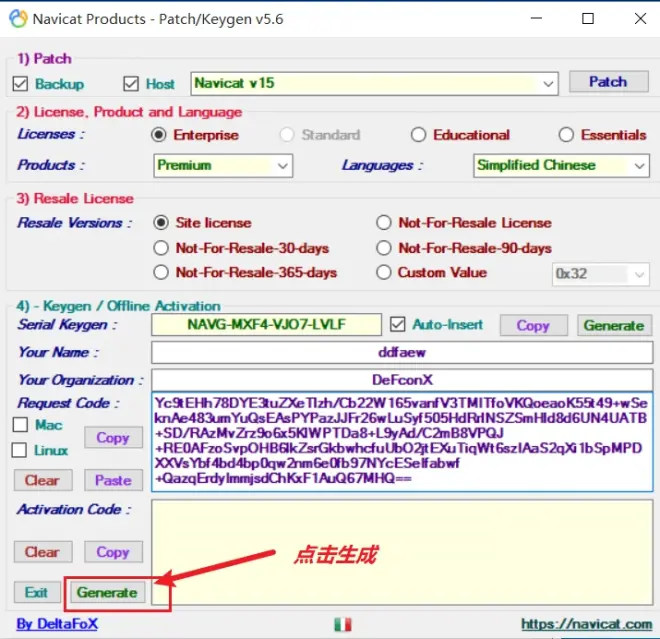Select the Essentials license radio
Image resolution: width=660 pixels, height=639 pixels.
566,135
